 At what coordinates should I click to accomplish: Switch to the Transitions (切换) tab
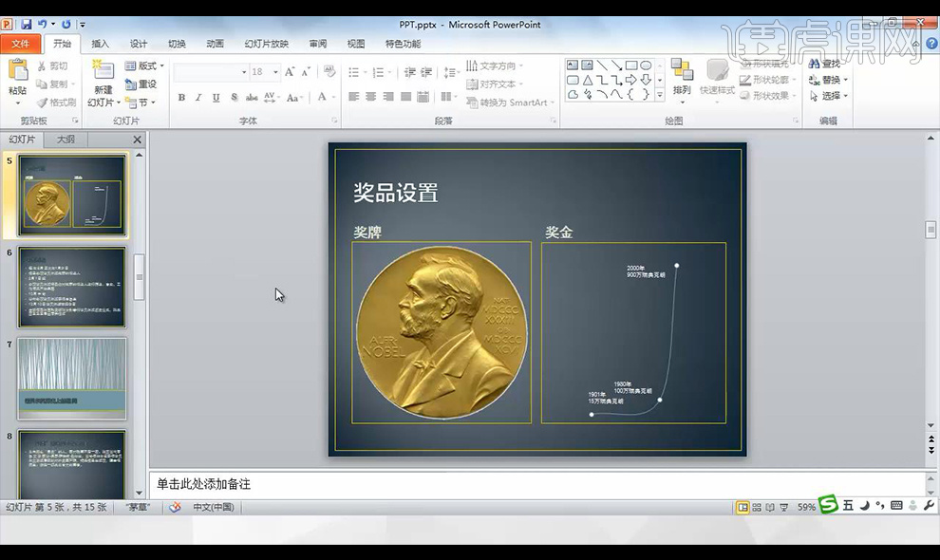[x=177, y=44]
